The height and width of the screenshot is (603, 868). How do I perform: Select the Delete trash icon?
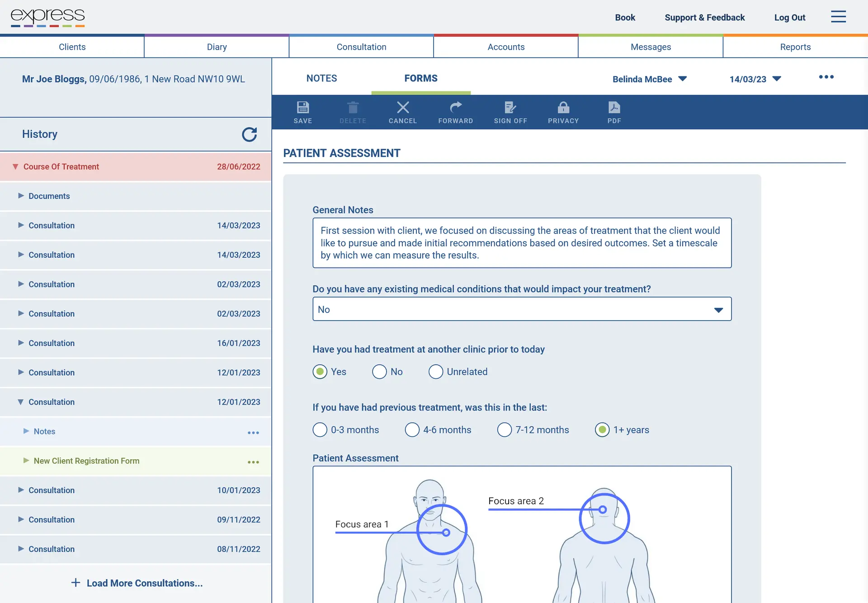click(x=353, y=112)
